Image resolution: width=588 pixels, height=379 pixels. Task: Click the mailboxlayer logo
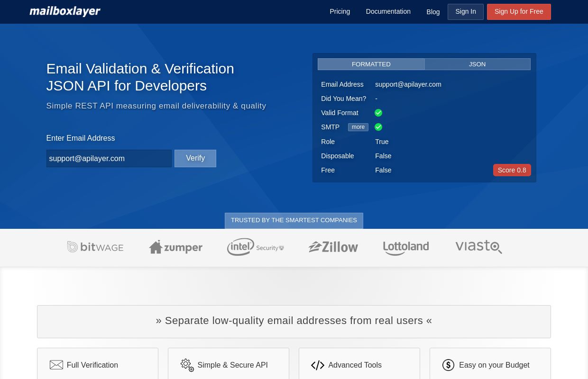pyautogui.click(x=65, y=11)
